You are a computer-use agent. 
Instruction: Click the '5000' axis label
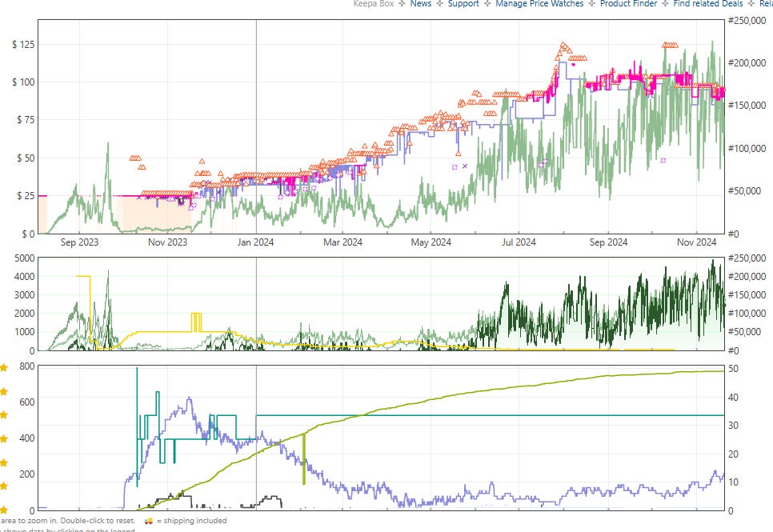[25, 258]
